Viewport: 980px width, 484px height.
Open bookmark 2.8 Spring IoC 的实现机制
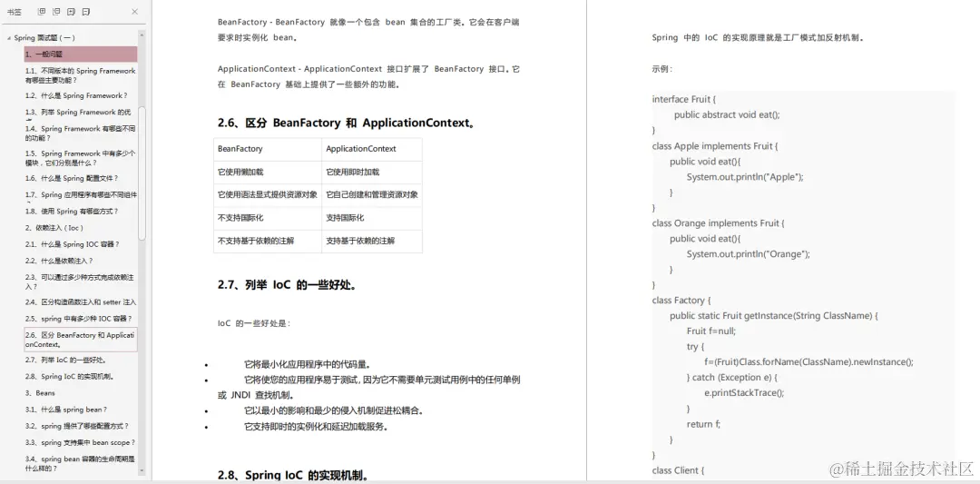pyautogui.click(x=69, y=377)
